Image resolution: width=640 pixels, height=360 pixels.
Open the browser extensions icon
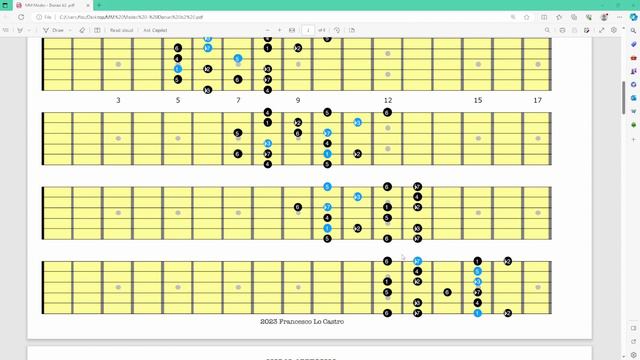(x=589, y=17)
